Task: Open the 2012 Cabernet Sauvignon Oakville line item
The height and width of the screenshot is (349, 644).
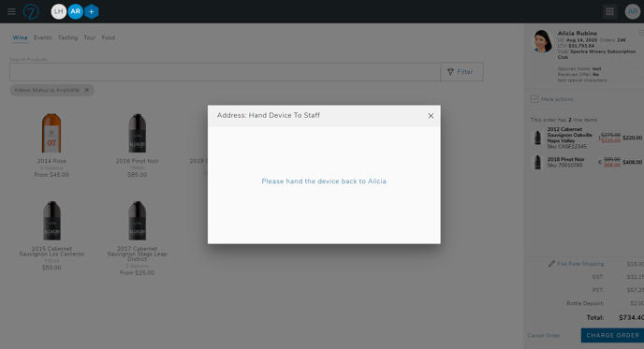Action: coord(587,138)
